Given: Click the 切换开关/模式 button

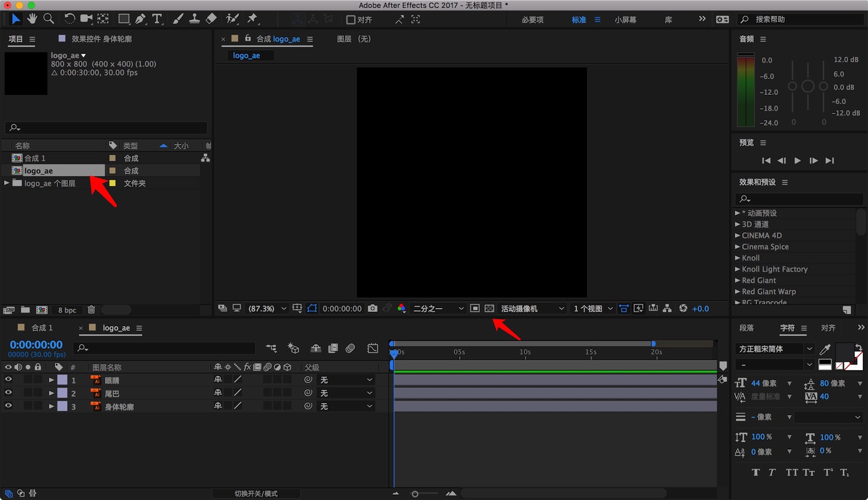Looking at the screenshot, I should point(256,493).
